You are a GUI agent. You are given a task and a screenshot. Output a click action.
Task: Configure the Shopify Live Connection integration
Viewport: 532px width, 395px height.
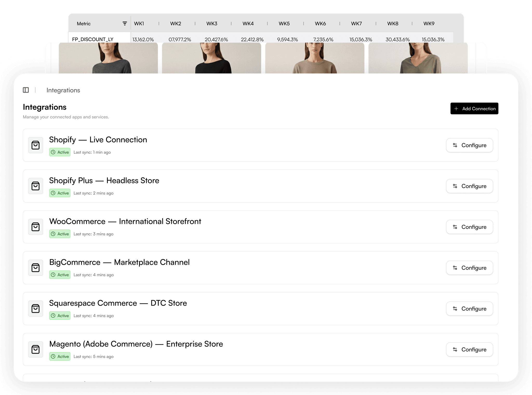pos(469,145)
